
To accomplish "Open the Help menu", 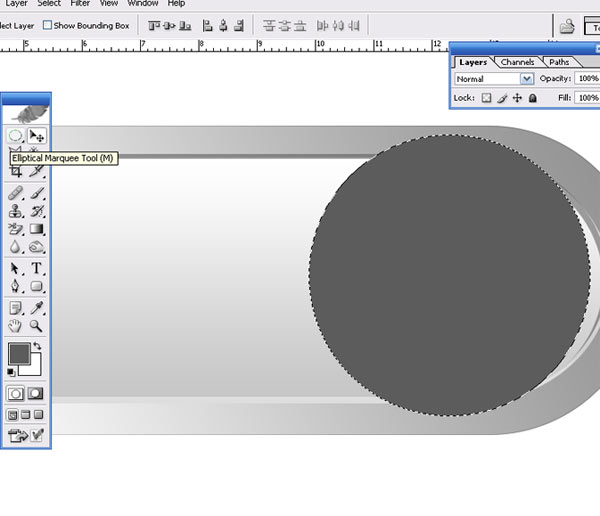I will [176, 3].
